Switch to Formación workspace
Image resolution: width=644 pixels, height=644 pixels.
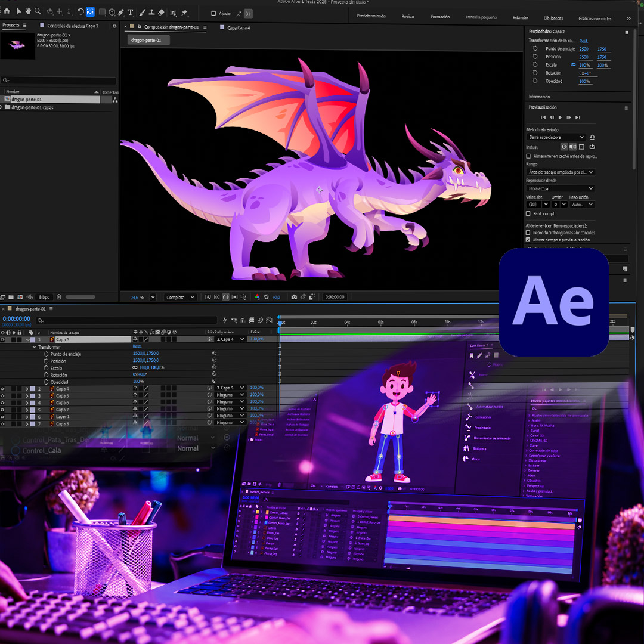440,17
